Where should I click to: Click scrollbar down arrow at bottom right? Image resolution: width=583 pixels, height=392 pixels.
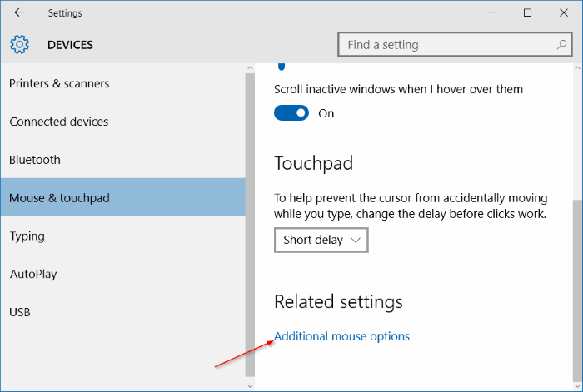(x=576, y=385)
